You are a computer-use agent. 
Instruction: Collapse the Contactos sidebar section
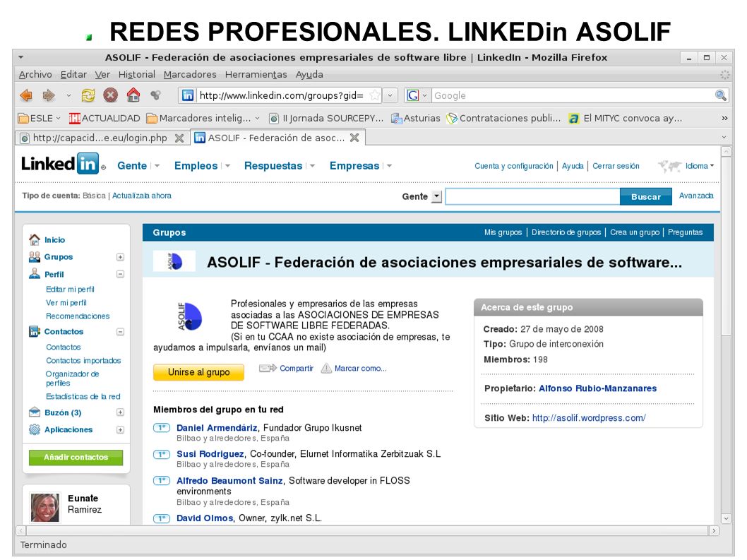(x=120, y=332)
